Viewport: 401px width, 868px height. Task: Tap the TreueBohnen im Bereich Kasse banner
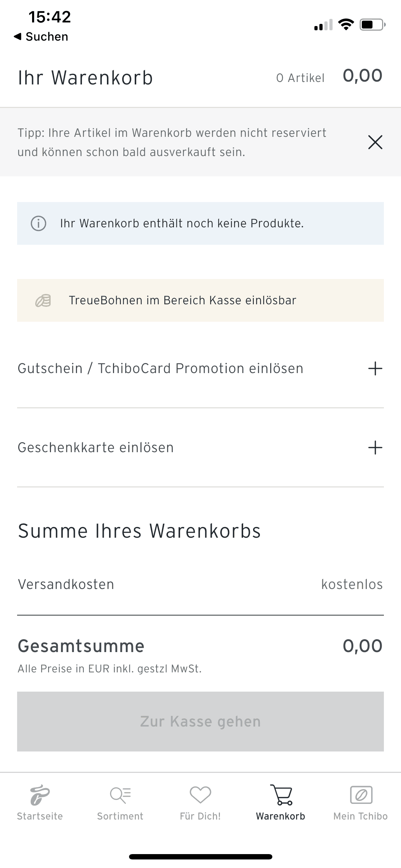click(x=182, y=300)
